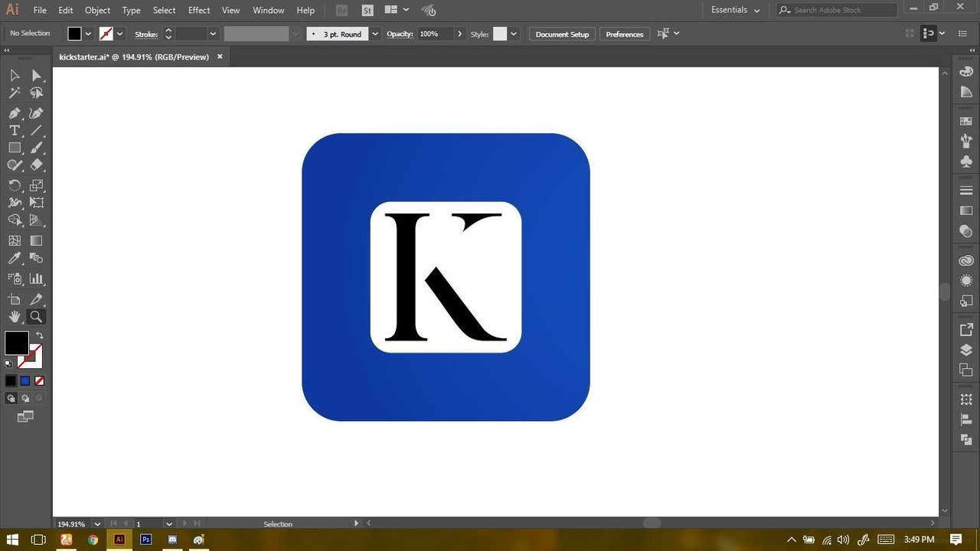
Task: Select the Pen tool
Action: (x=15, y=113)
